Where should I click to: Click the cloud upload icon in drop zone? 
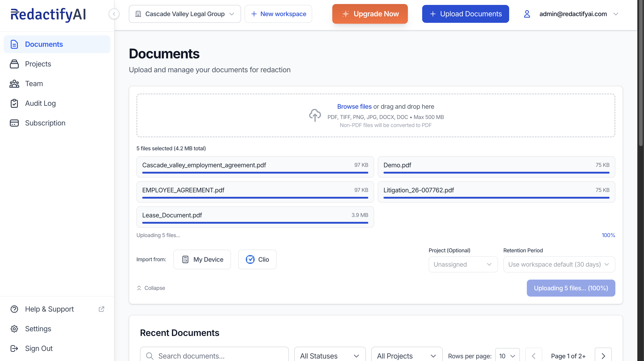(315, 115)
